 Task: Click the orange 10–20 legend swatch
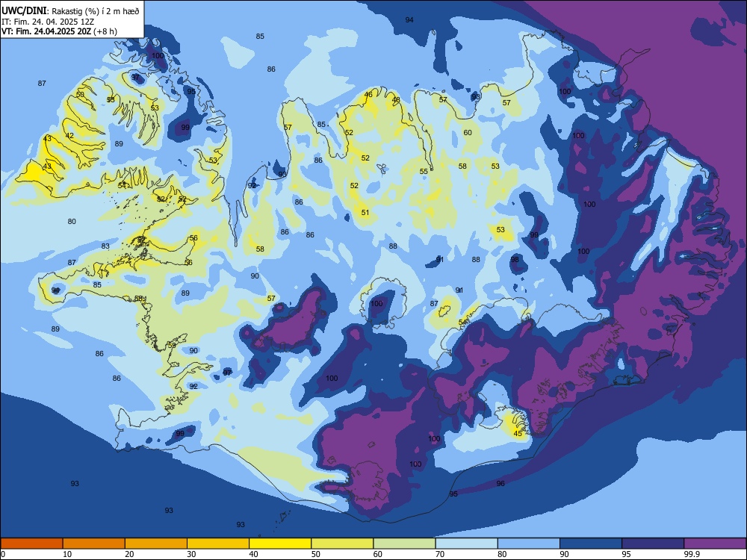[94, 544]
